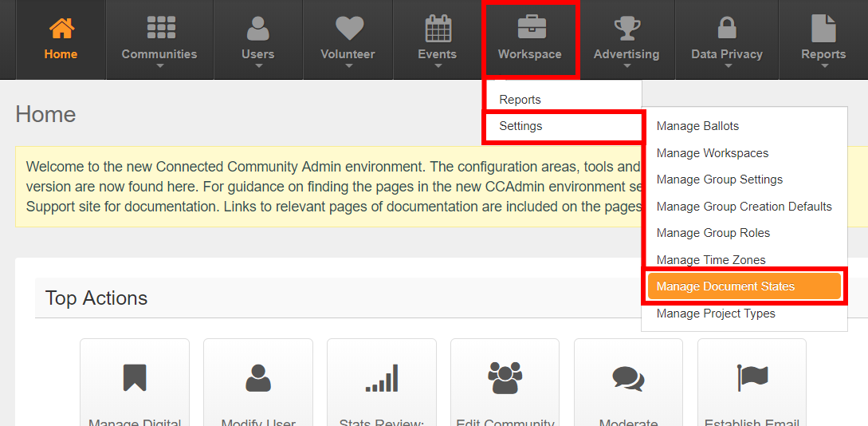This screenshot has height=426, width=868.
Task: Click Manage Group Roles in submenu
Action: click(713, 233)
